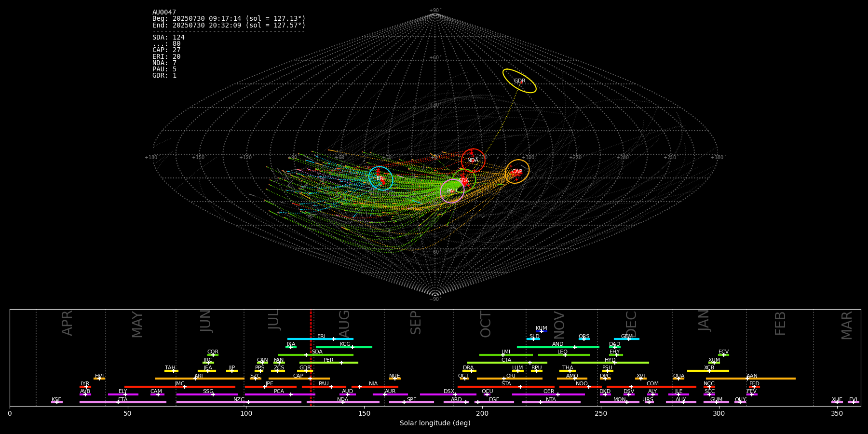This screenshot has width=868, height=434.
Task: Click the cyan ERI activity bar in timeline
Action: (320, 339)
